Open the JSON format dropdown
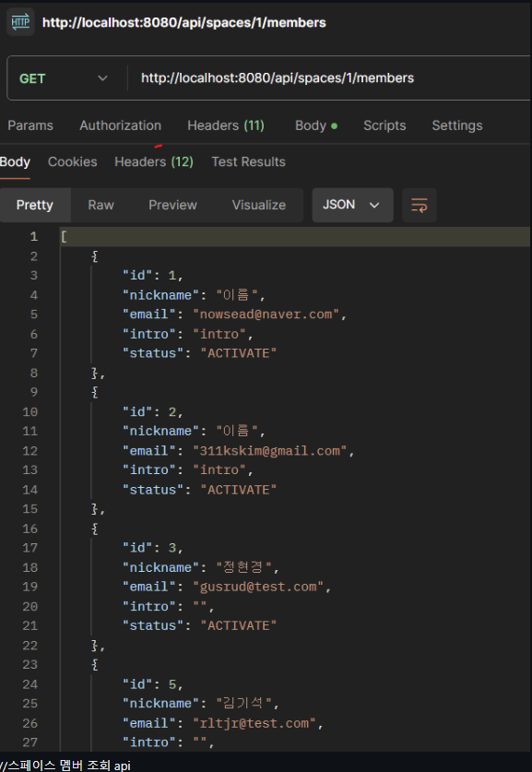 pyautogui.click(x=352, y=205)
